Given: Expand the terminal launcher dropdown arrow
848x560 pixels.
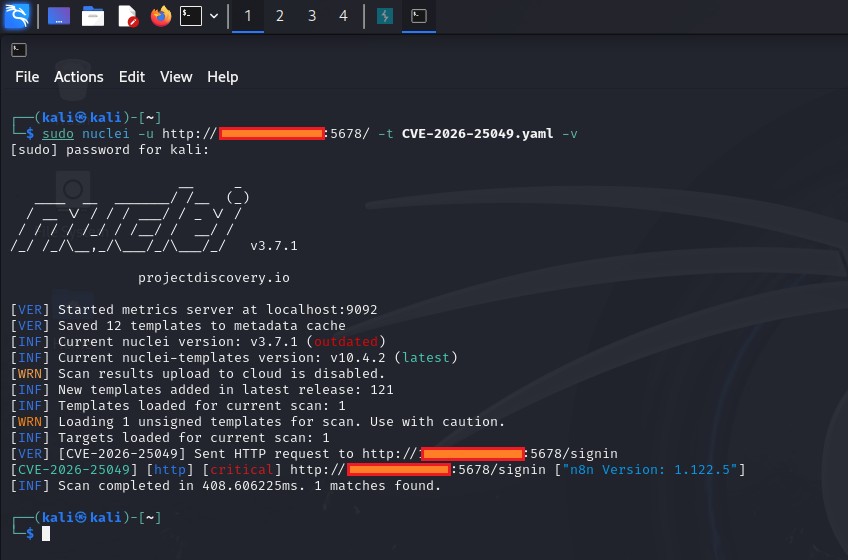Looking at the screenshot, I should [x=214, y=16].
